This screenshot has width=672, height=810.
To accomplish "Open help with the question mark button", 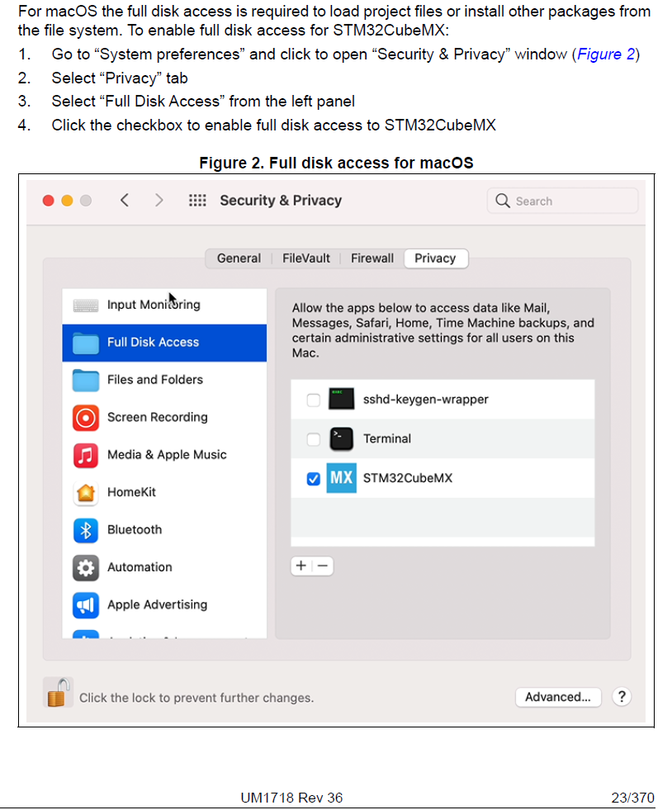I will (622, 697).
